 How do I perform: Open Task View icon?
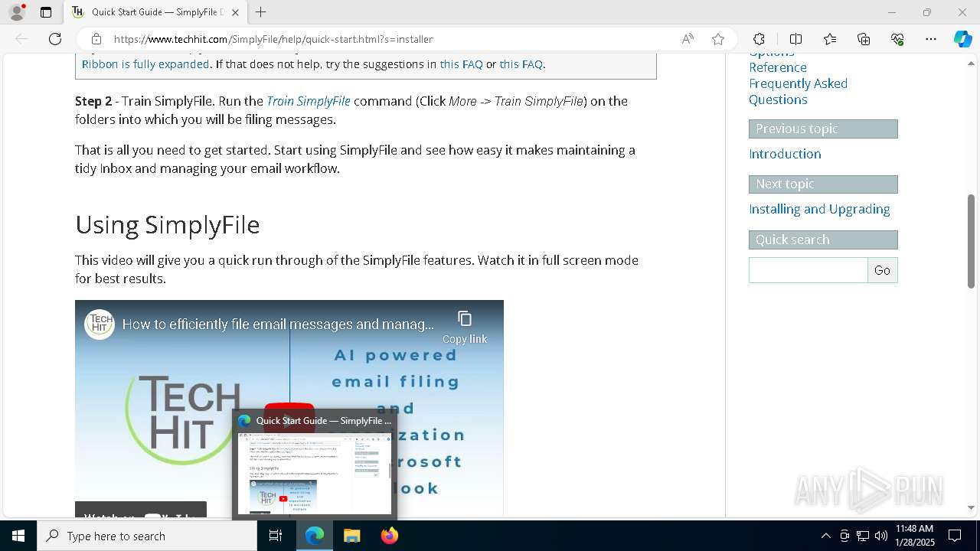[x=276, y=536]
